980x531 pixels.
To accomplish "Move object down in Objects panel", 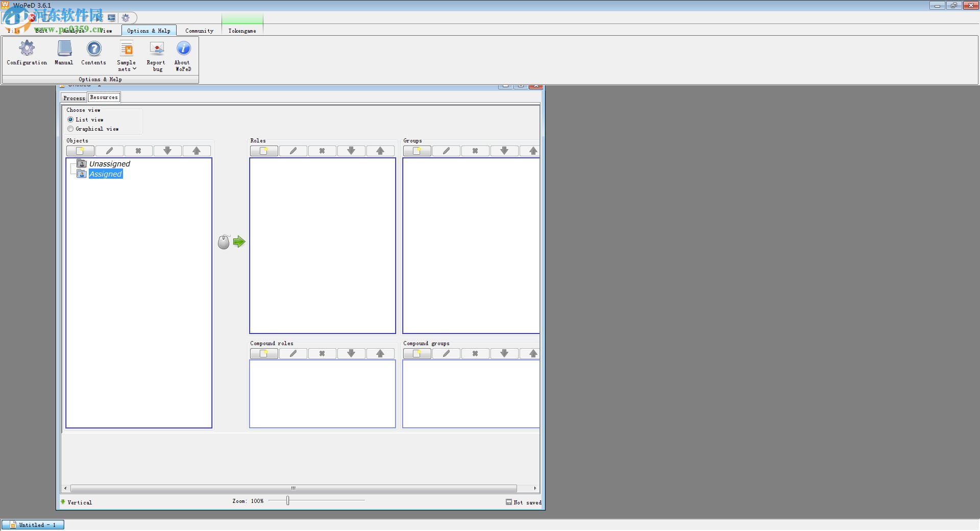I will (x=167, y=151).
